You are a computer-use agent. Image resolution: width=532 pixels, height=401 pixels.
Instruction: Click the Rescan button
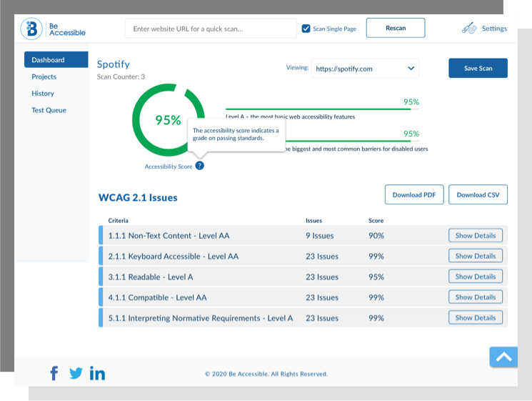coord(396,28)
